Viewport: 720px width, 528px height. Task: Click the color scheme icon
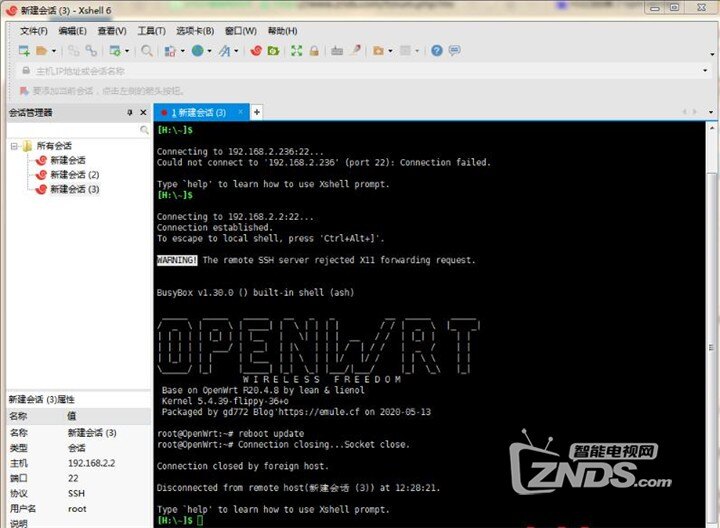point(170,51)
